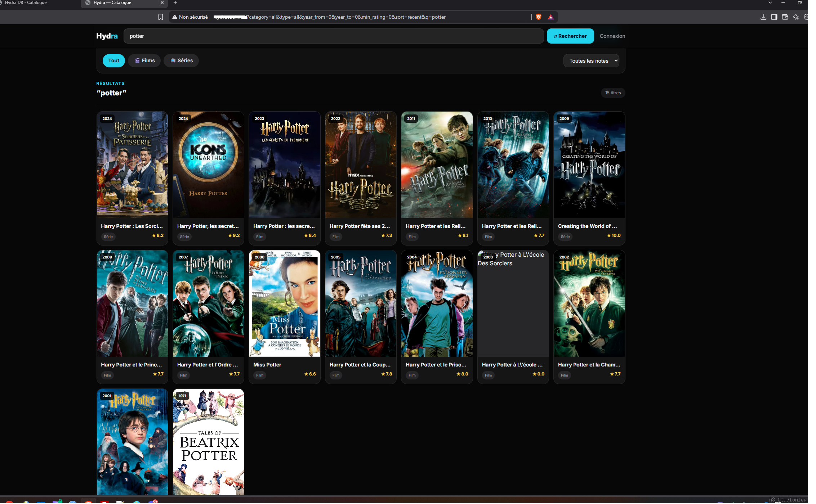Click the Brave Rewards triangle icon

pyautogui.click(x=550, y=17)
